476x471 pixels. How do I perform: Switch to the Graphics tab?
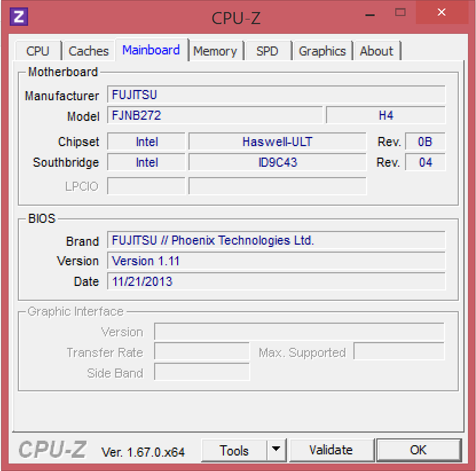click(322, 51)
